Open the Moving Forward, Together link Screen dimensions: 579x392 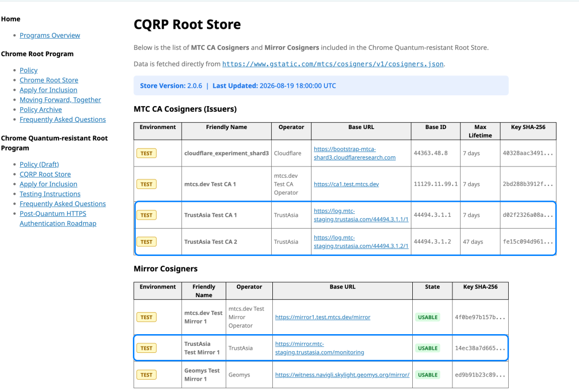[60, 100]
